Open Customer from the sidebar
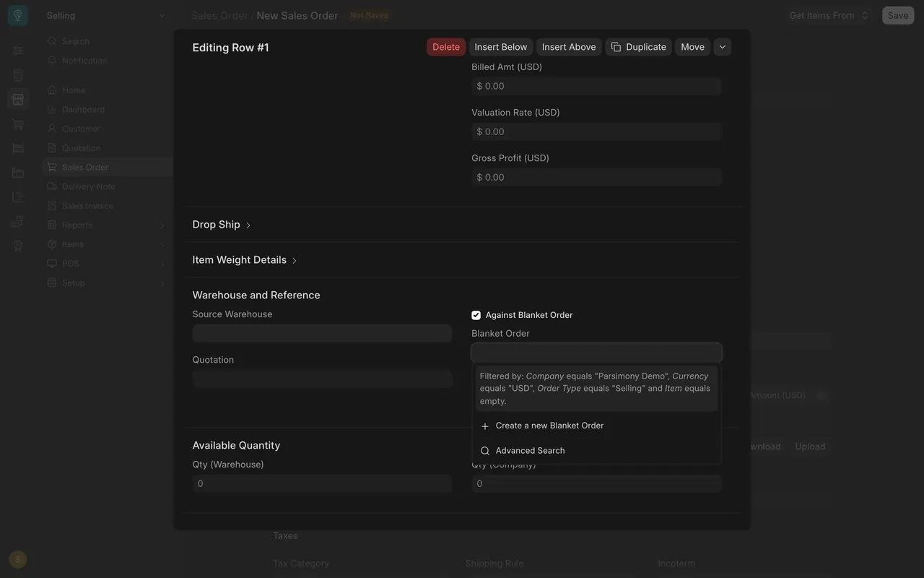Image resolution: width=924 pixels, height=578 pixels. [x=107, y=129]
